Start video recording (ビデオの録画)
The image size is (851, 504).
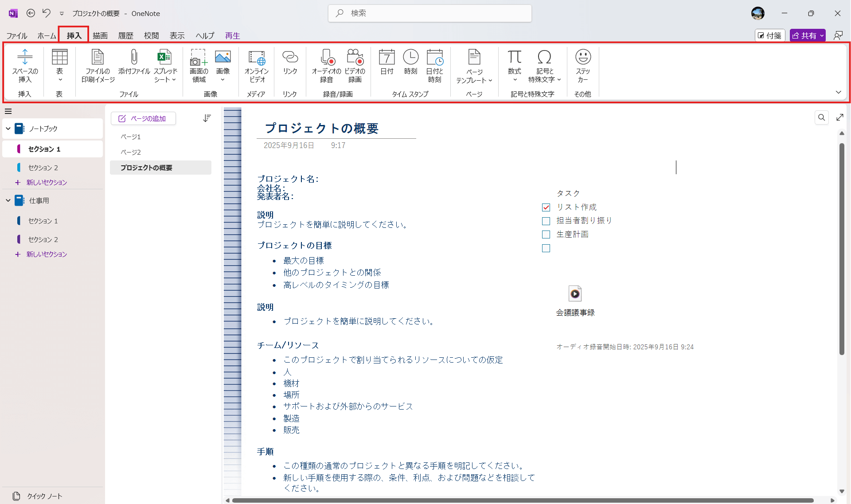click(x=355, y=58)
